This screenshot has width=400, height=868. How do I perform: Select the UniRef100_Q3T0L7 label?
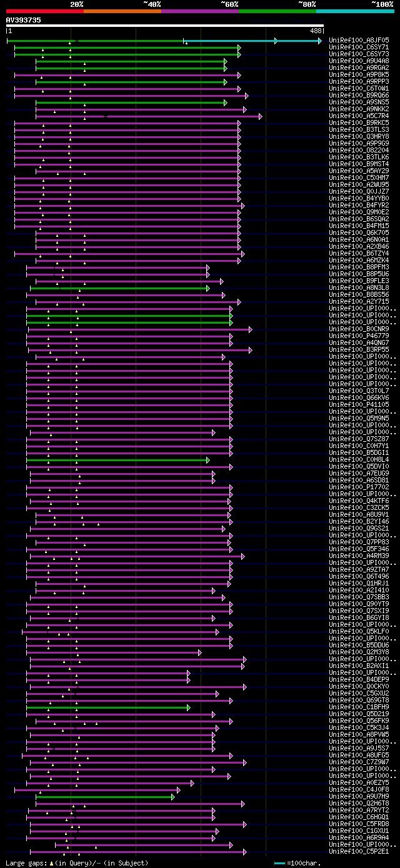pos(359,391)
